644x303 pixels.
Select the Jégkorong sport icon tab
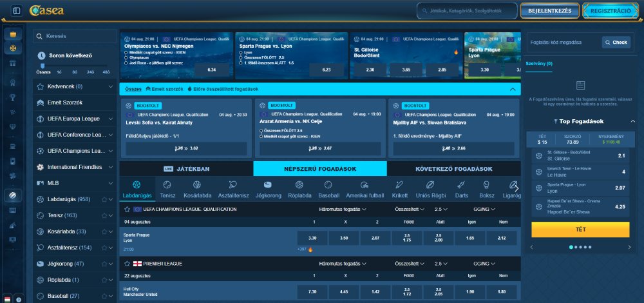268,189
